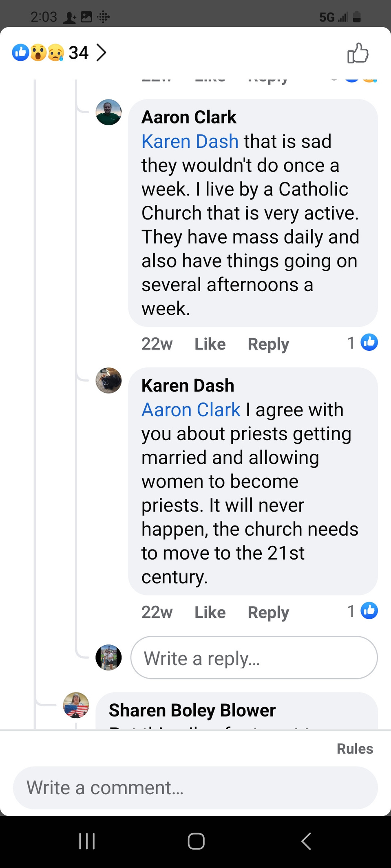Open Karen Dash's profile picture
Screen dimensions: 391x868
point(108,380)
